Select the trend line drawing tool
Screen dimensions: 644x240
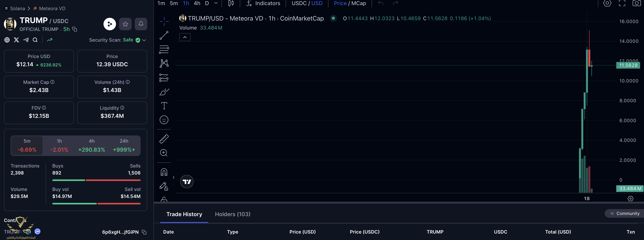pos(164,35)
